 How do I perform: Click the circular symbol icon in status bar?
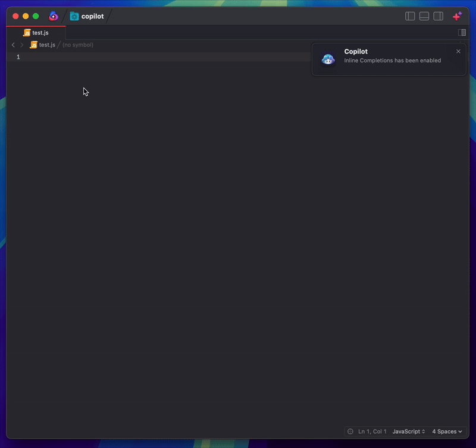350,431
